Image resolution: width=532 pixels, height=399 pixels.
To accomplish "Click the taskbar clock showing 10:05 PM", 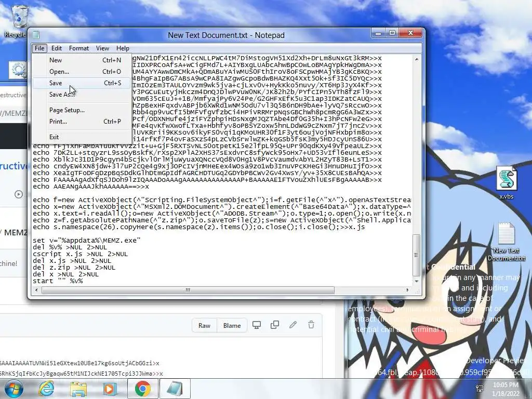I will click(506, 389).
